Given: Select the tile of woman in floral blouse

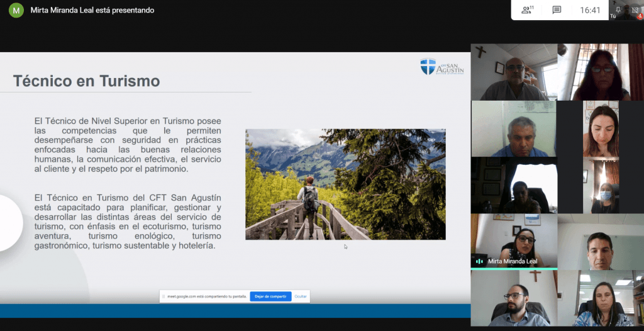Looking at the screenshot, I should (x=601, y=298).
